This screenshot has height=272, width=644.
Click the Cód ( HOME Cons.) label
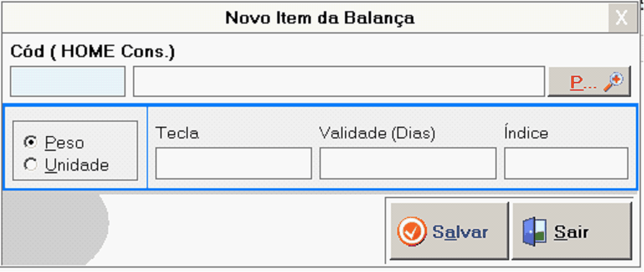coord(93,52)
